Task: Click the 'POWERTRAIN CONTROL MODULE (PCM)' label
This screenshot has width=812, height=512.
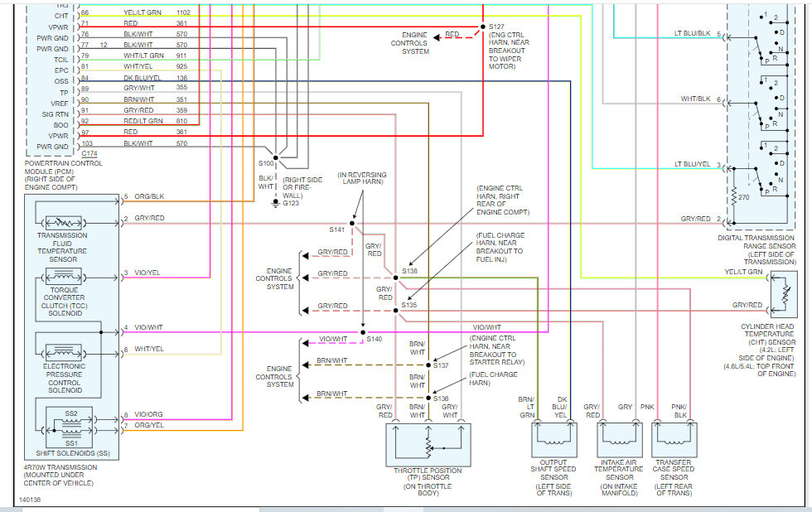Action: 63,167
